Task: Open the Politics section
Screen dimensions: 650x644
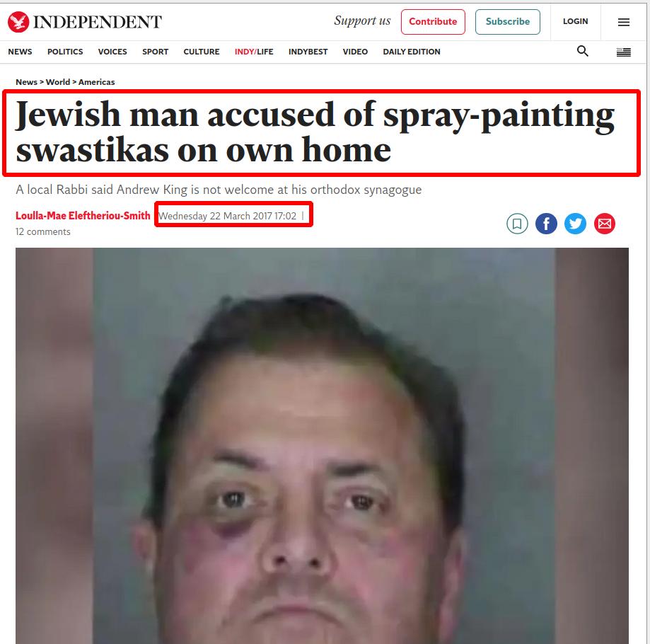Action: 65,52
